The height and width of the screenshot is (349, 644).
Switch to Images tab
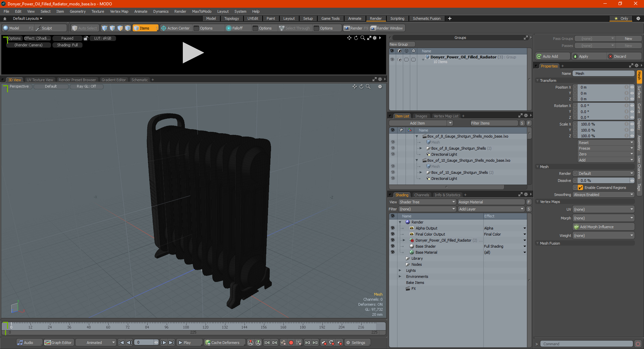coord(421,116)
